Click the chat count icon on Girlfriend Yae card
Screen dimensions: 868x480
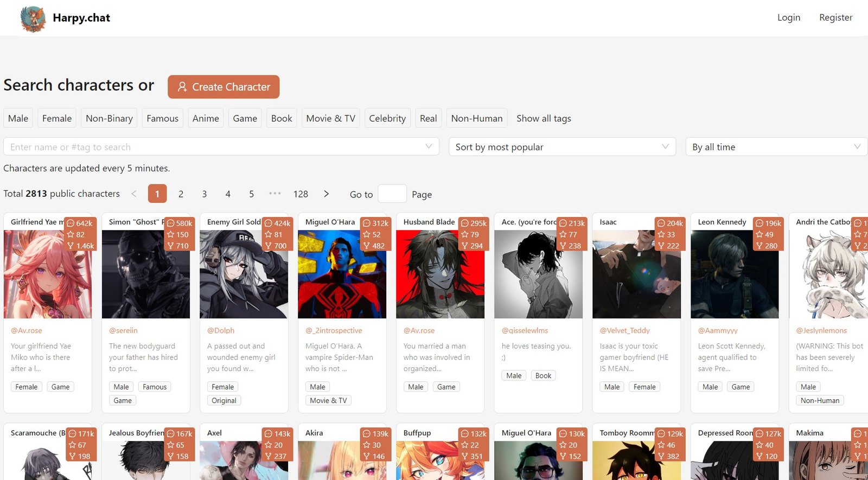(71, 223)
